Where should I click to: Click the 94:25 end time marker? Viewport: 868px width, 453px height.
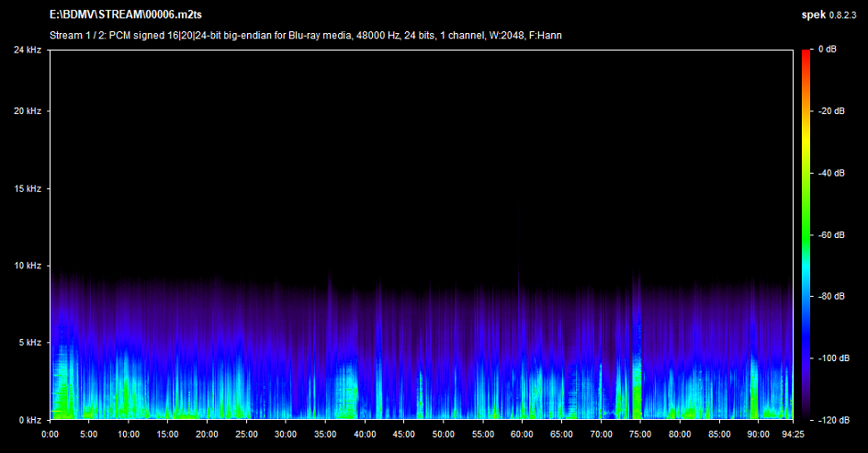point(793,434)
